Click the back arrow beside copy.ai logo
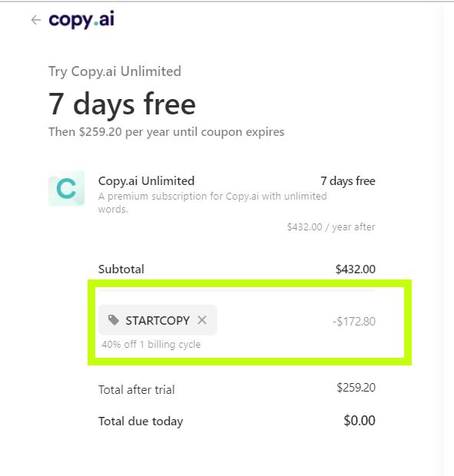The width and height of the screenshot is (454, 476). pyautogui.click(x=36, y=20)
